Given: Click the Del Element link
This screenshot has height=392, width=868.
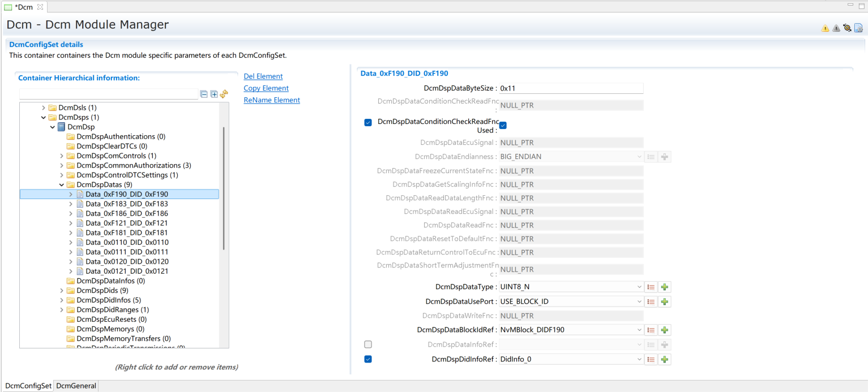Looking at the screenshot, I should click(263, 76).
